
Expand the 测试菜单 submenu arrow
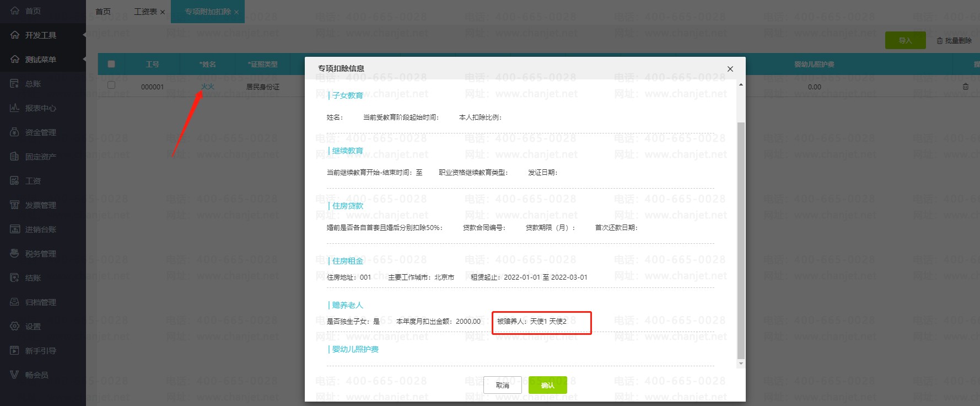[x=84, y=60]
